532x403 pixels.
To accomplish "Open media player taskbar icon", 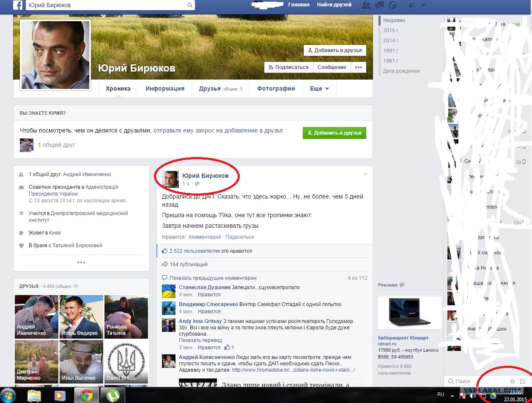I will [60, 396].
